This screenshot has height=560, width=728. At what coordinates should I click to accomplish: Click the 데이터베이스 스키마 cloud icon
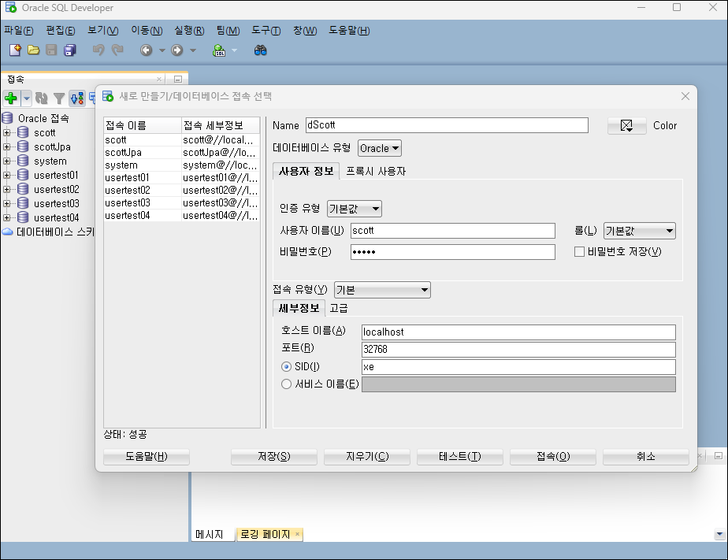tap(7, 232)
